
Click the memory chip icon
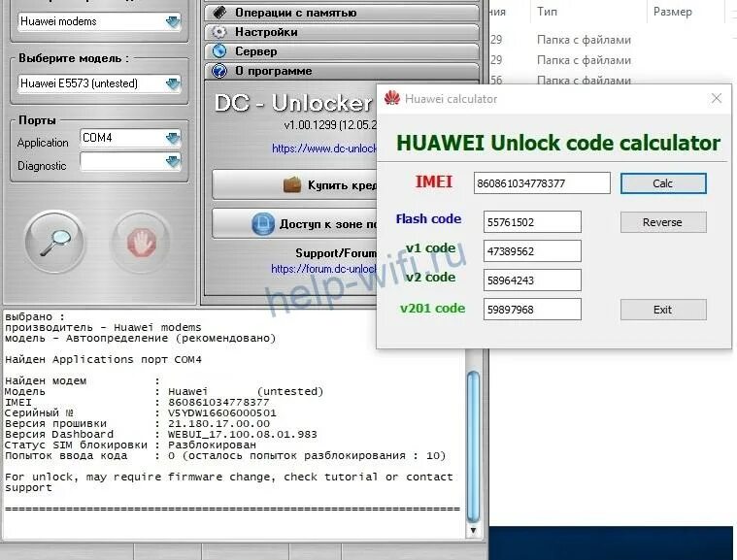click(219, 13)
